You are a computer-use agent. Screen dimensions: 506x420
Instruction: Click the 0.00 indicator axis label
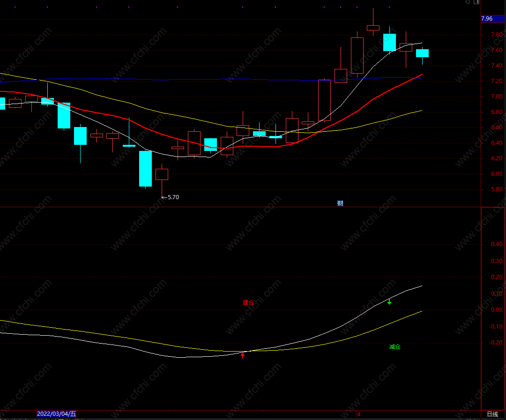tap(497, 310)
